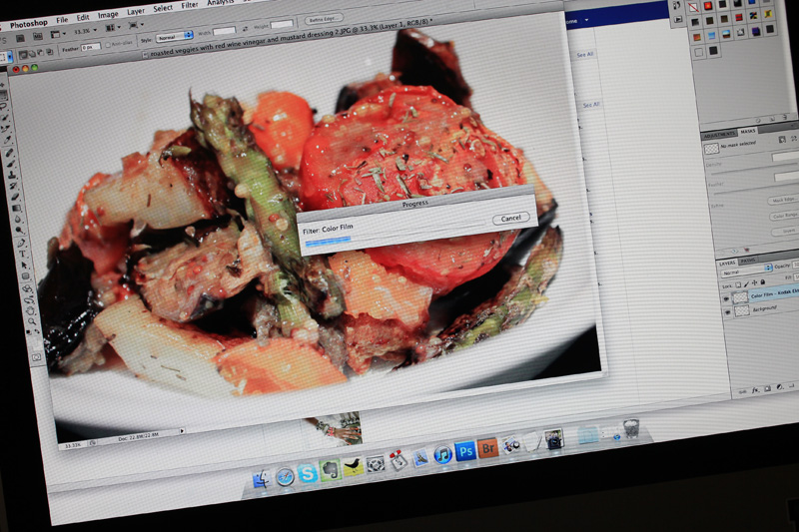799x532 pixels.
Task: Select the Gradient tool
Action: coord(16,209)
